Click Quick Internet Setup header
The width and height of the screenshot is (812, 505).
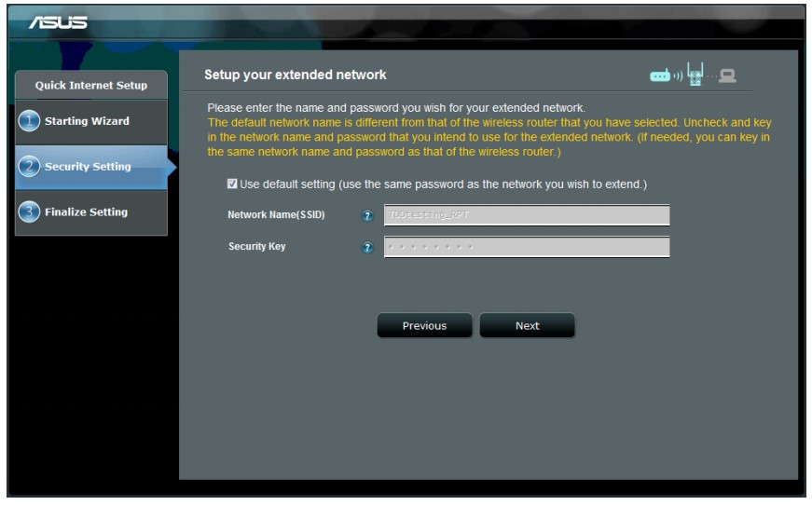click(91, 85)
